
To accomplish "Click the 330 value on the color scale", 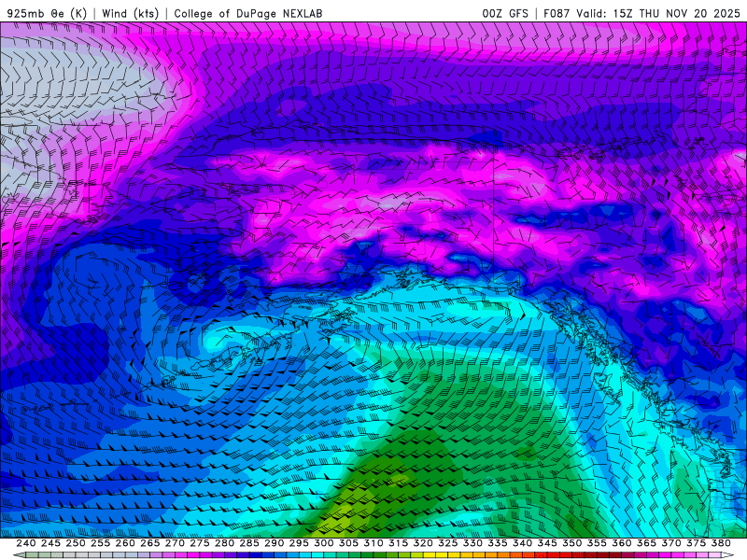I will (x=472, y=543).
